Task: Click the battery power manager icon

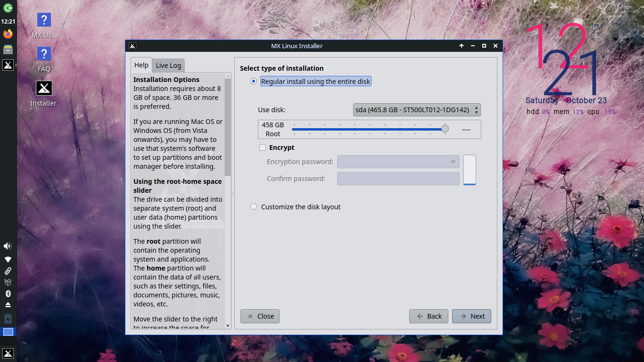Action: tap(8, 319)
